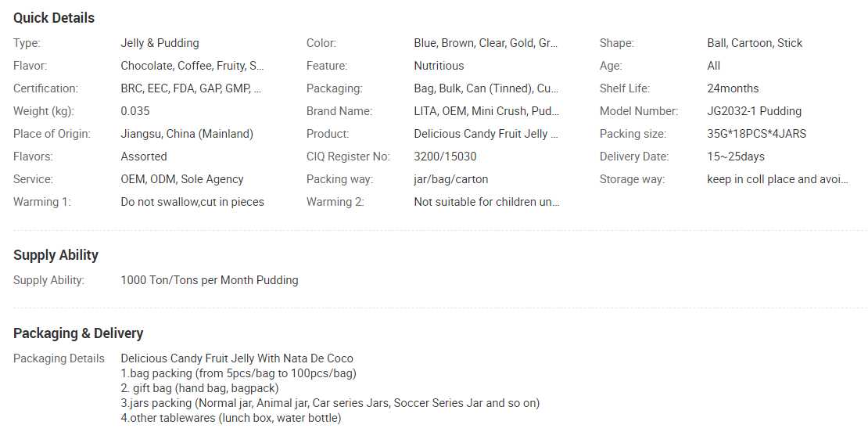Select the Model Number JG2032-1 Pudding
The width and height of the screenshot is (868, 432).
coord(754,111)
